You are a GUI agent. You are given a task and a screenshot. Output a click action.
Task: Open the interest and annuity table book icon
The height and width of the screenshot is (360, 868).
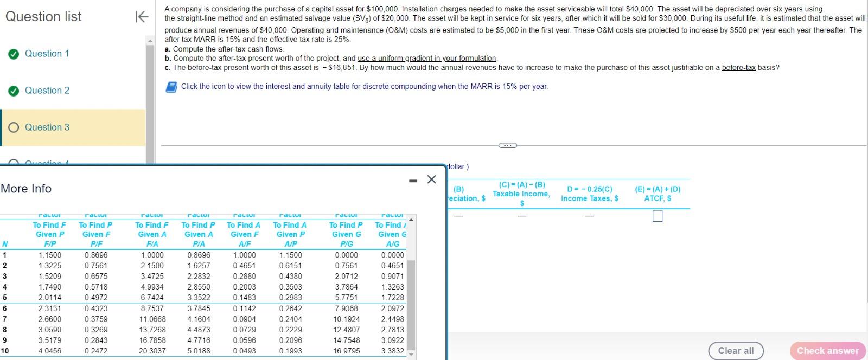(x=171, y=87)
